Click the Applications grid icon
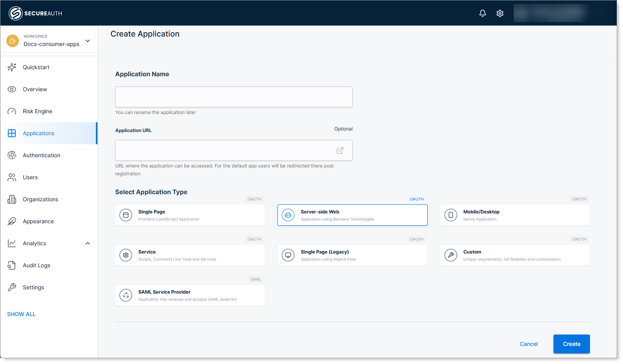The width and height of the screenshot is (623, 364). click(12, 133)
